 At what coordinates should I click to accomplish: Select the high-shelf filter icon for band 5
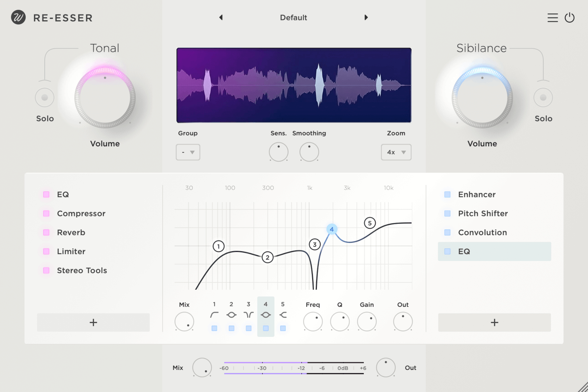point(283,314)
